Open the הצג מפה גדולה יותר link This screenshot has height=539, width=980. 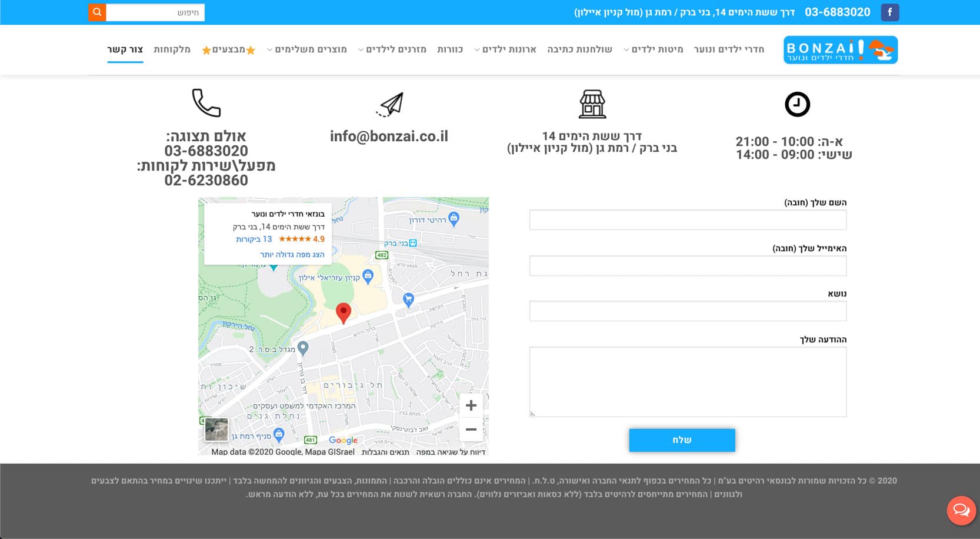click(x=292, y=254)
